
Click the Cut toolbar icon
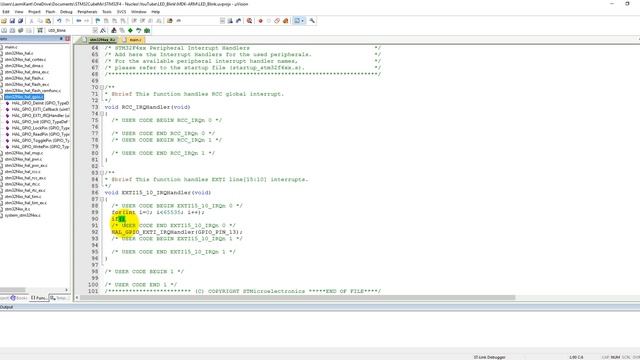31,21
